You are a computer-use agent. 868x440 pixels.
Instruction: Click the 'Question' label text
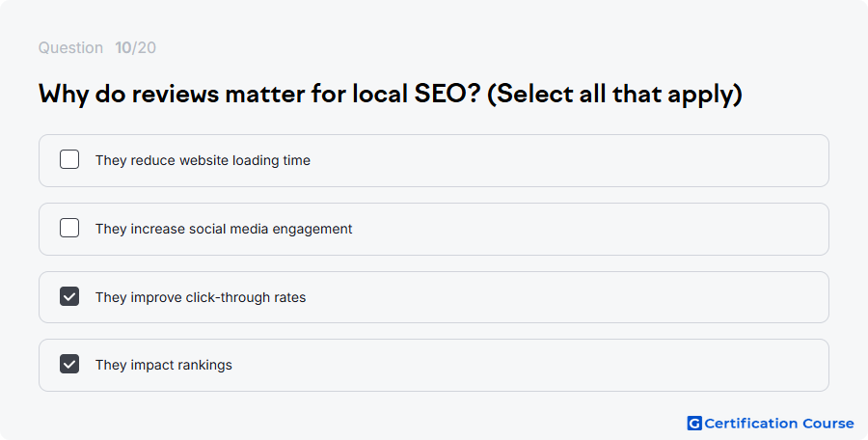(x=70, y=47)
